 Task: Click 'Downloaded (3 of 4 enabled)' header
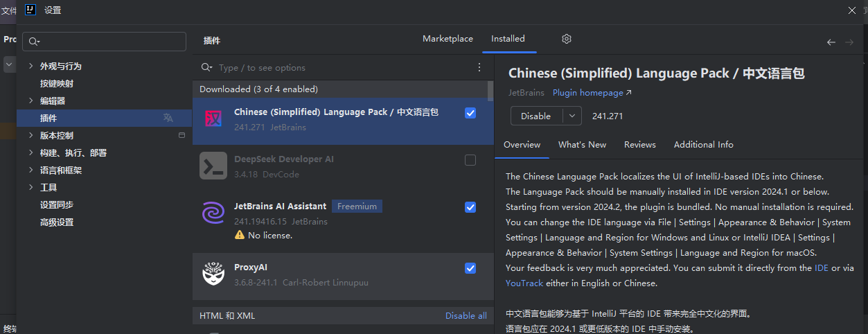[259, 89]
